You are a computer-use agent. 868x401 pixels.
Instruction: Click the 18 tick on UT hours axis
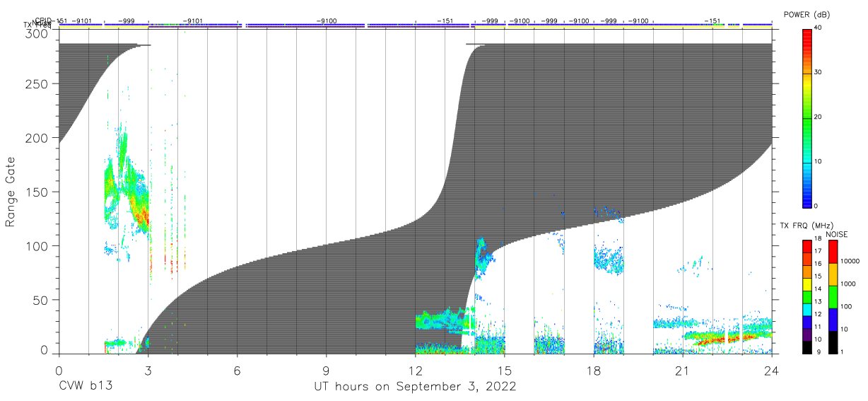[594, 370]
